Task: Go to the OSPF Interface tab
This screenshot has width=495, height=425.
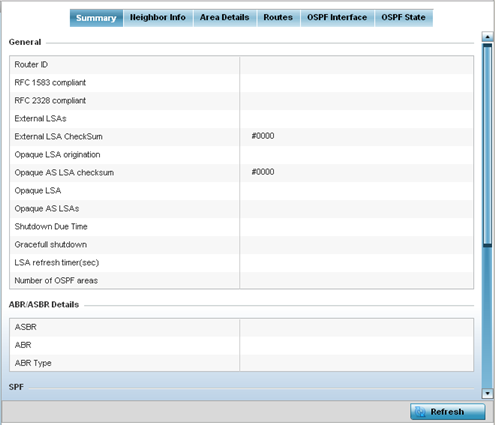Action: click(337, 17)
